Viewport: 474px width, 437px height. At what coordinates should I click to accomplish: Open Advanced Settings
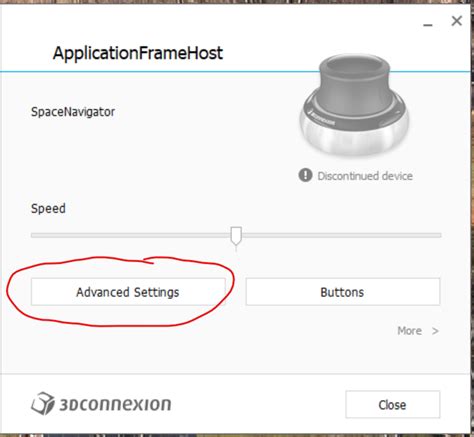(128, 292)
